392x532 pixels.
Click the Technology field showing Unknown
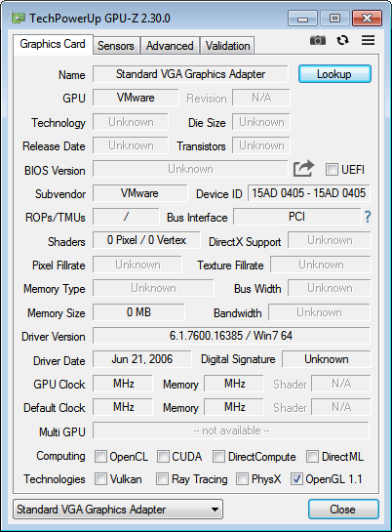coord(131,122)
